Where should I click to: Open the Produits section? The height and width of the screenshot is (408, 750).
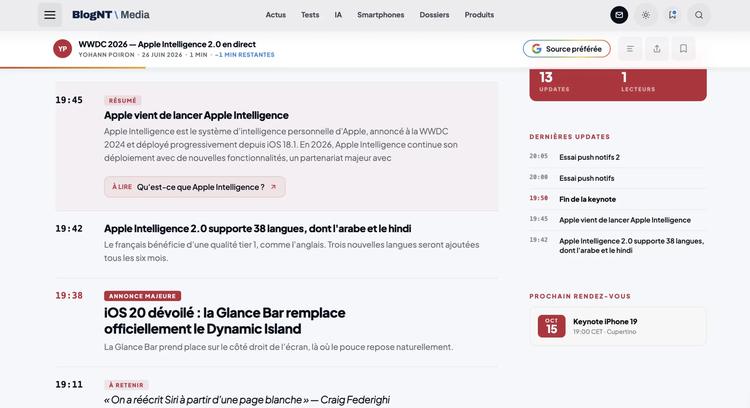(x=479, y=15)
